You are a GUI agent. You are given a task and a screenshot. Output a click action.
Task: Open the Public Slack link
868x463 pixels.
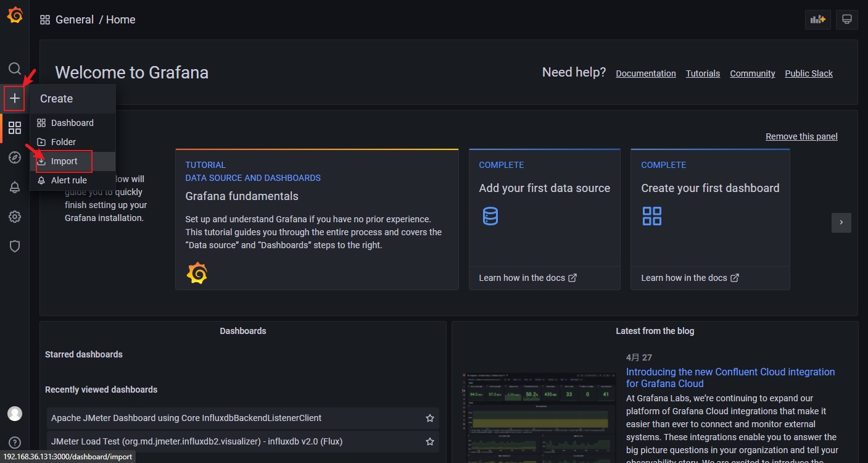coord(809,73)
